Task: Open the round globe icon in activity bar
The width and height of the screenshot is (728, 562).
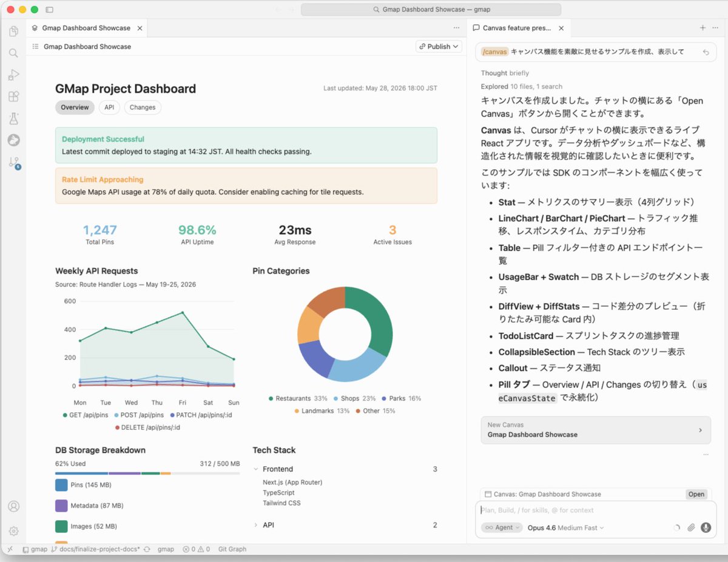Action: [x=13, y=140]
